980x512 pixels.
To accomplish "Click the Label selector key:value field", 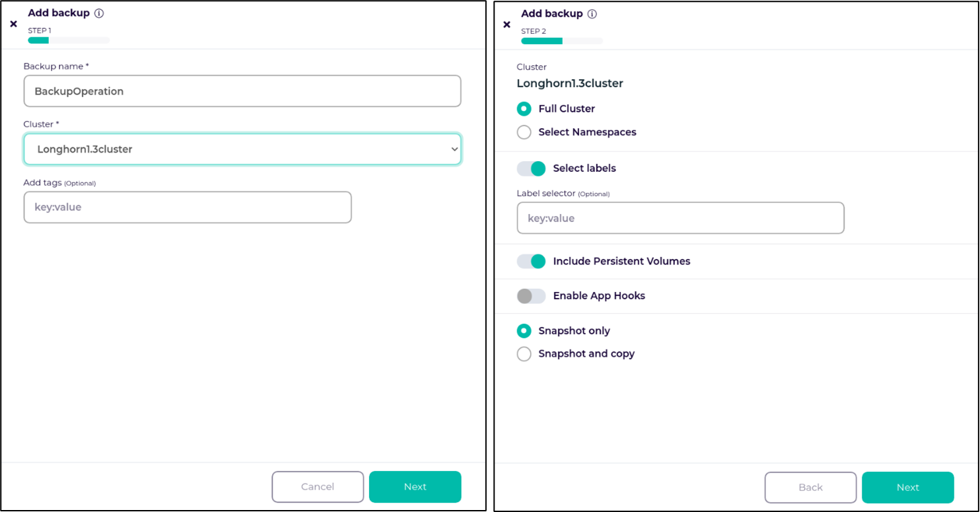I will point(680,218).
